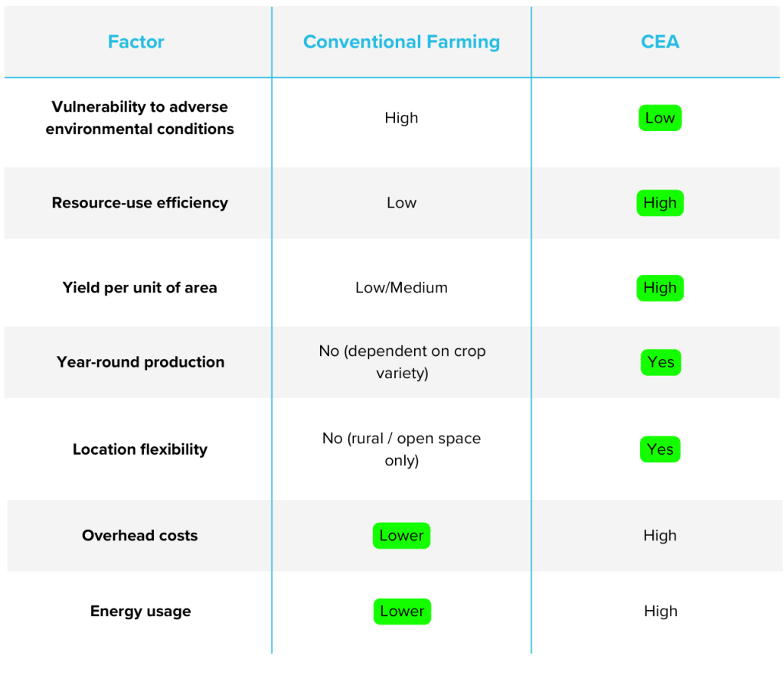Click the "Energy usage" row label
Screen dimensions: 784x679
click(x=141, y=611)
